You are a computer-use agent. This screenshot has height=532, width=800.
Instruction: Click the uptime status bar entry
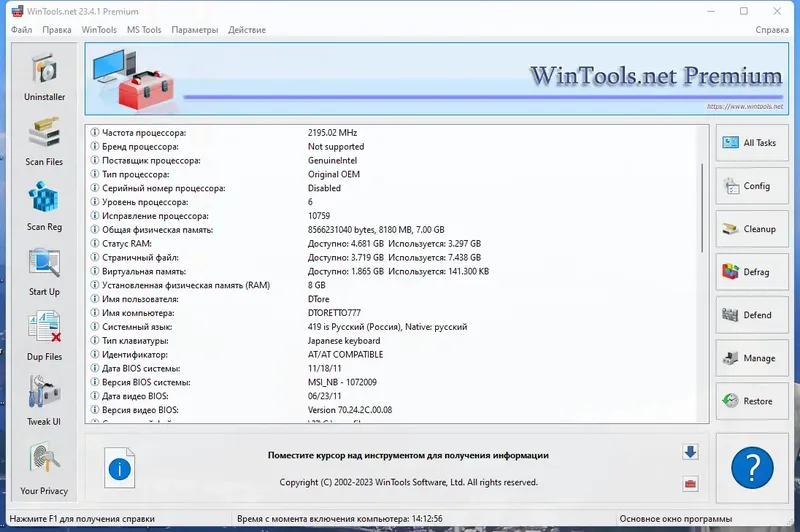[340, 519]
